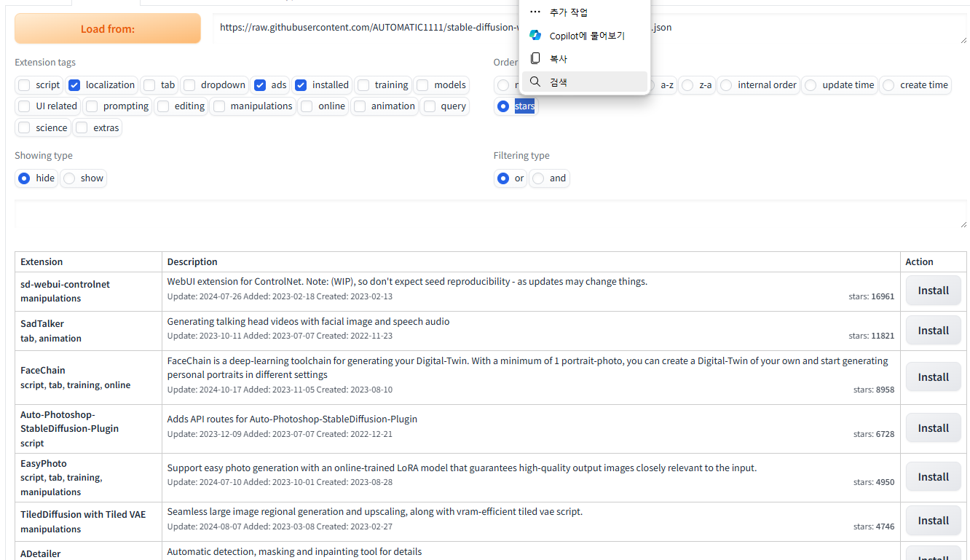
Task: Toggle the prompting tag checkbox
Action: click(x=92, y=106)
